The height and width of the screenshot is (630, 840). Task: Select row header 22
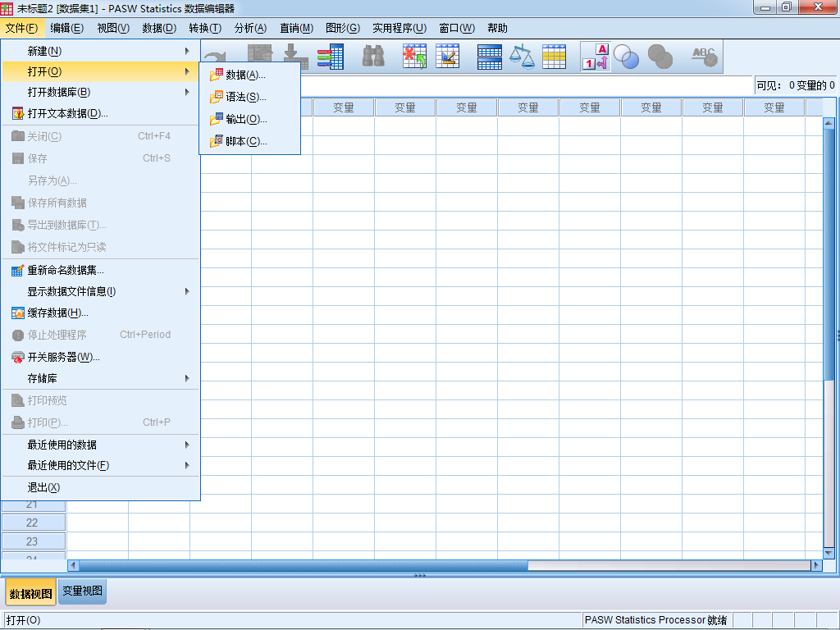[x=33, y=523]
